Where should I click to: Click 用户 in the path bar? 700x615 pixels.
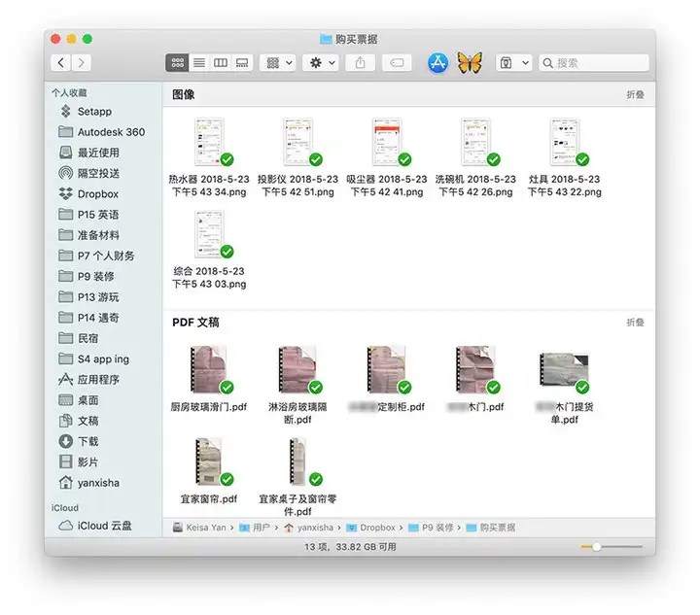coord(255,528)
